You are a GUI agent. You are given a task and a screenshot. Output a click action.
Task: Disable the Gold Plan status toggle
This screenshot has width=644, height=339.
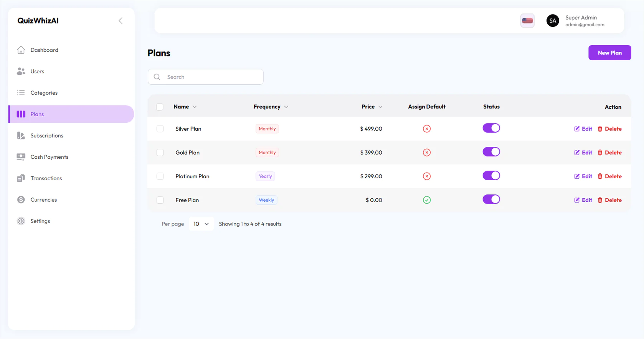[491, 152]
